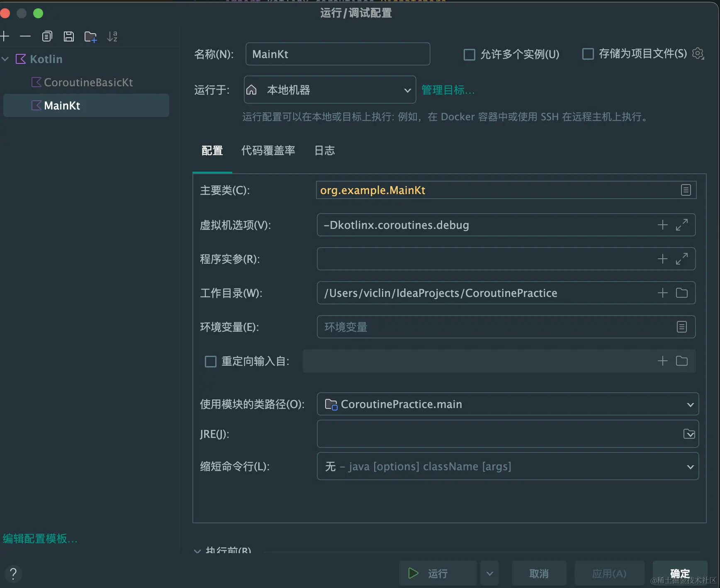Open the 缩短命令行 dropdown

click(508, 466)
